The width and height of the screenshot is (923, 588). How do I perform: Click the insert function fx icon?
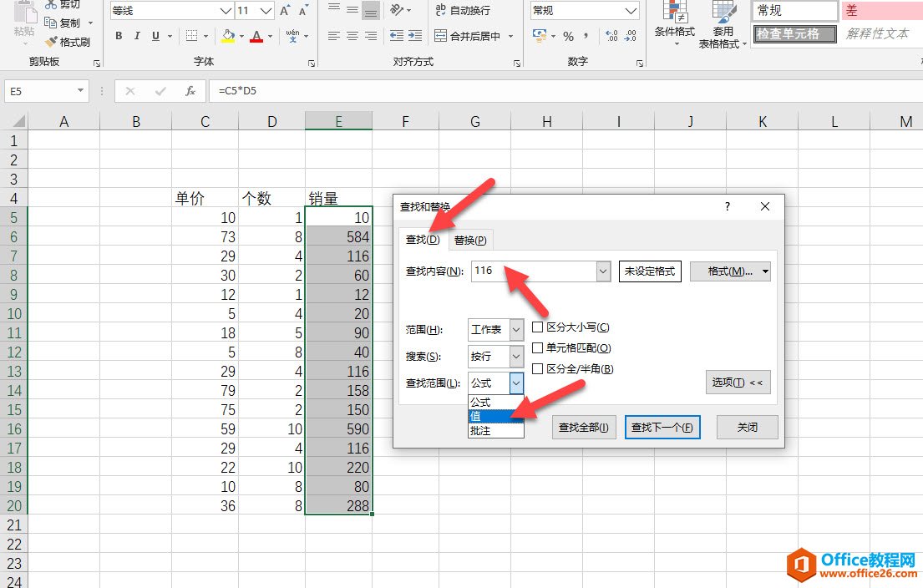[190, 91]
